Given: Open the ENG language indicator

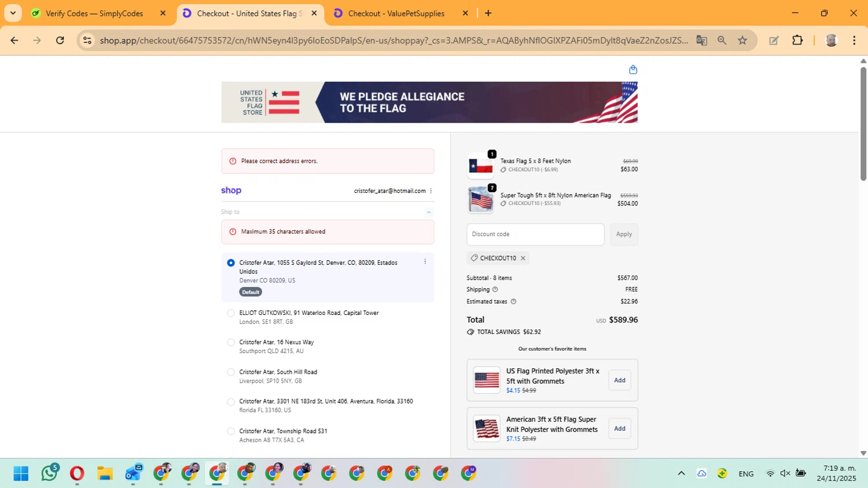Looking at the screenshot, I should 746,474.
